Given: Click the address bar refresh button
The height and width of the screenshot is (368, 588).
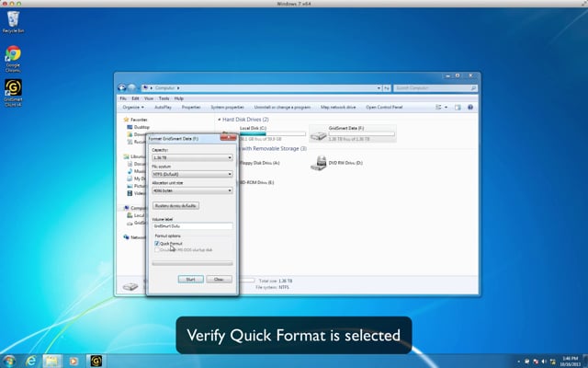Looking at the screenshot, I should 387,88.
